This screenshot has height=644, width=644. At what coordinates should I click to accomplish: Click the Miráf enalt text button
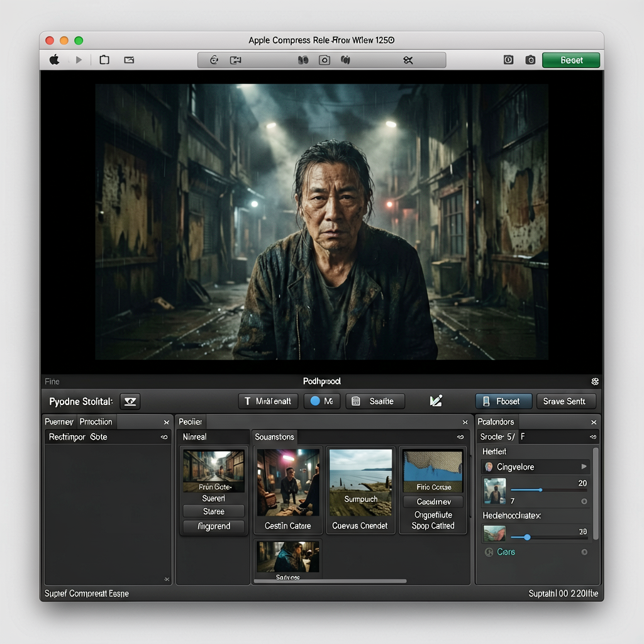(x=268, y=401)
